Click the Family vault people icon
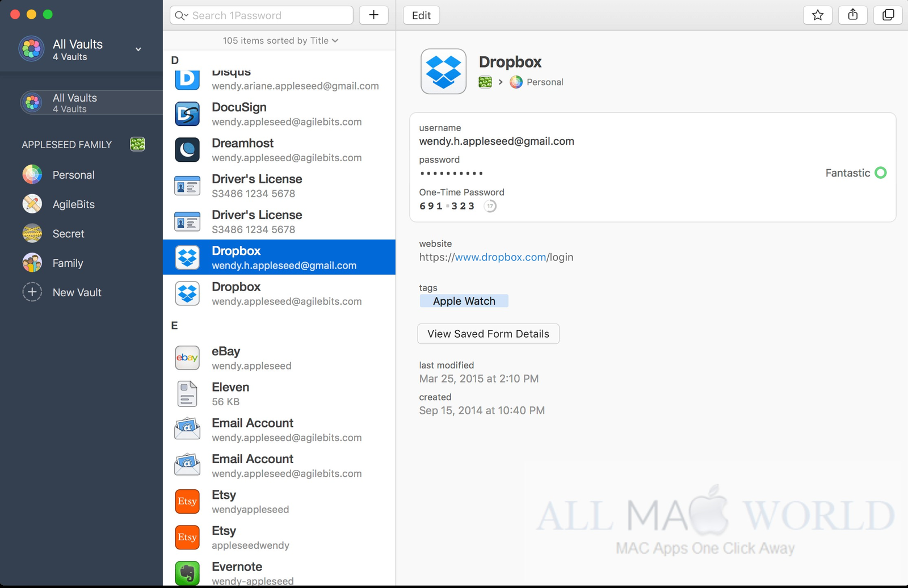 click(x=32, y=263)
